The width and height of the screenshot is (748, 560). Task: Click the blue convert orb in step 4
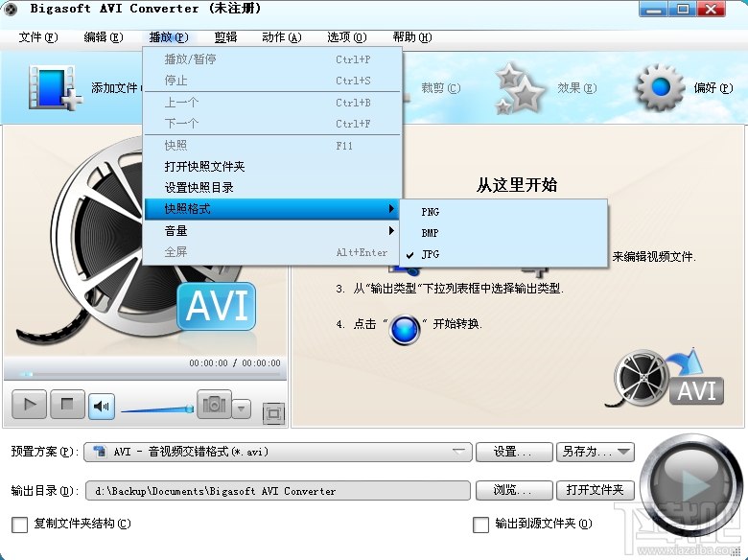click(x=405, y=329)
